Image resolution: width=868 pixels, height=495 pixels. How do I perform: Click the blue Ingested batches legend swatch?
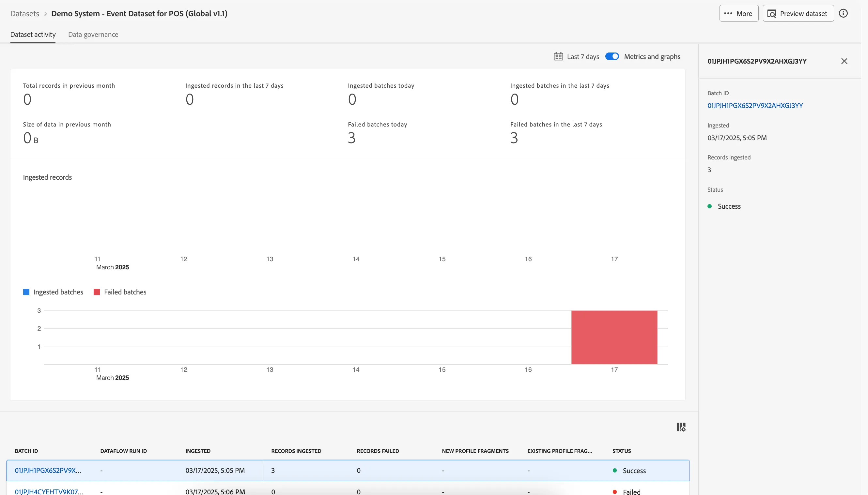(26, 292)
